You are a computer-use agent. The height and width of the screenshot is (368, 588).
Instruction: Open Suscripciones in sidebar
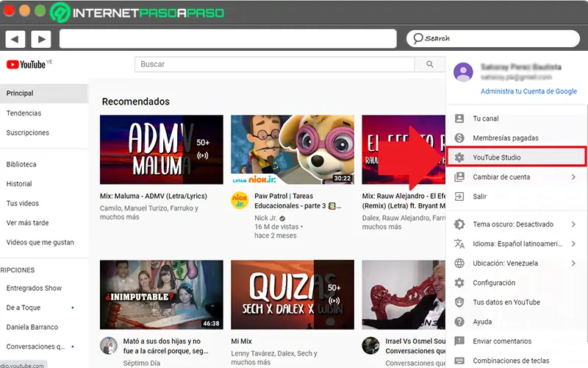[44, 132]
